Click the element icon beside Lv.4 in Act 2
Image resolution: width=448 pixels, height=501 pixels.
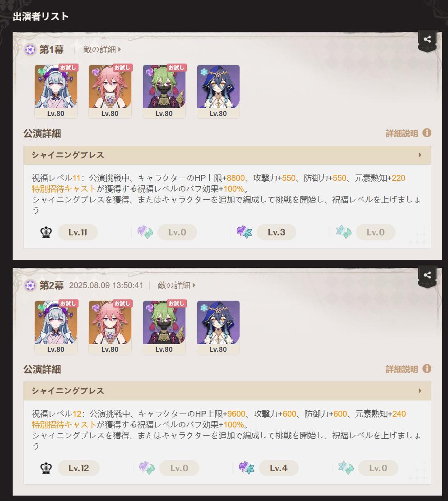(x=246, y=468)
